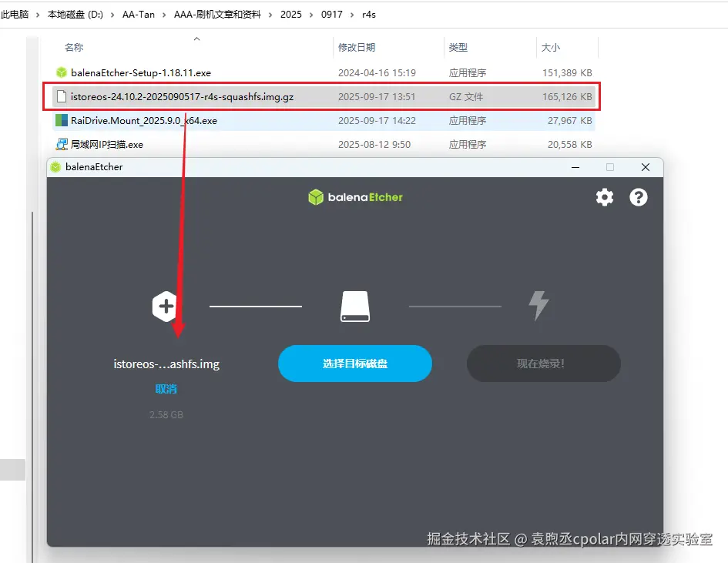Click 2025 breadcrumb folder

pyautogui.click(x=291, y=15)
